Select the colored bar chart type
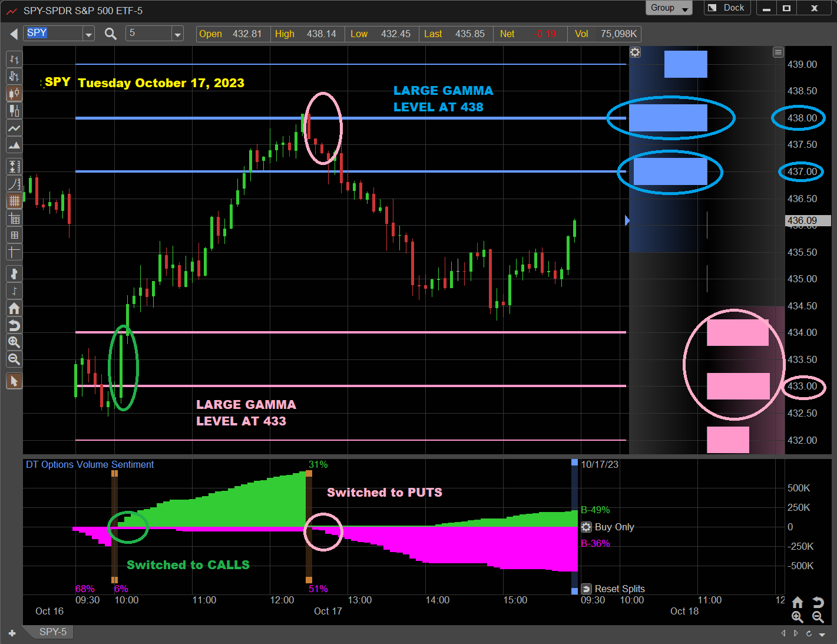Viewport: 837px width, 644px height. coord(14,76)
